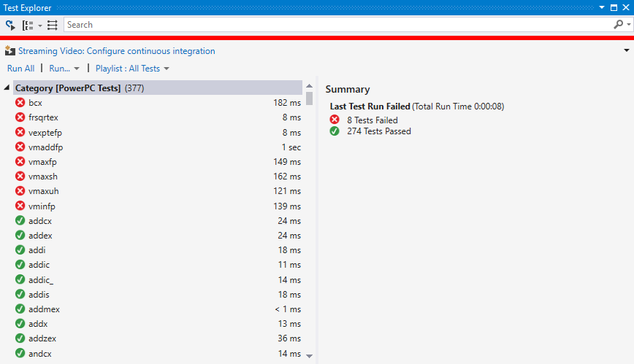634x364 pixels.
Task: Click the failed icon for bcx
Action: (20, 103)
